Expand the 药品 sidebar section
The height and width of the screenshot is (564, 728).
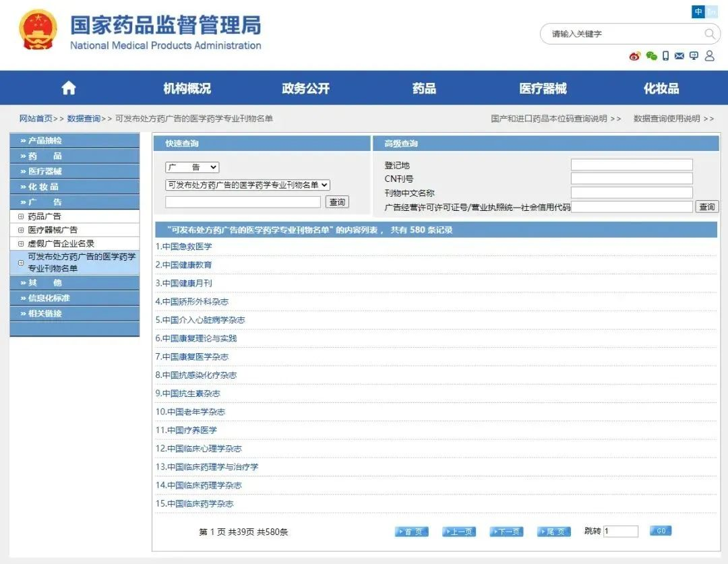click(x=75, y=156)
